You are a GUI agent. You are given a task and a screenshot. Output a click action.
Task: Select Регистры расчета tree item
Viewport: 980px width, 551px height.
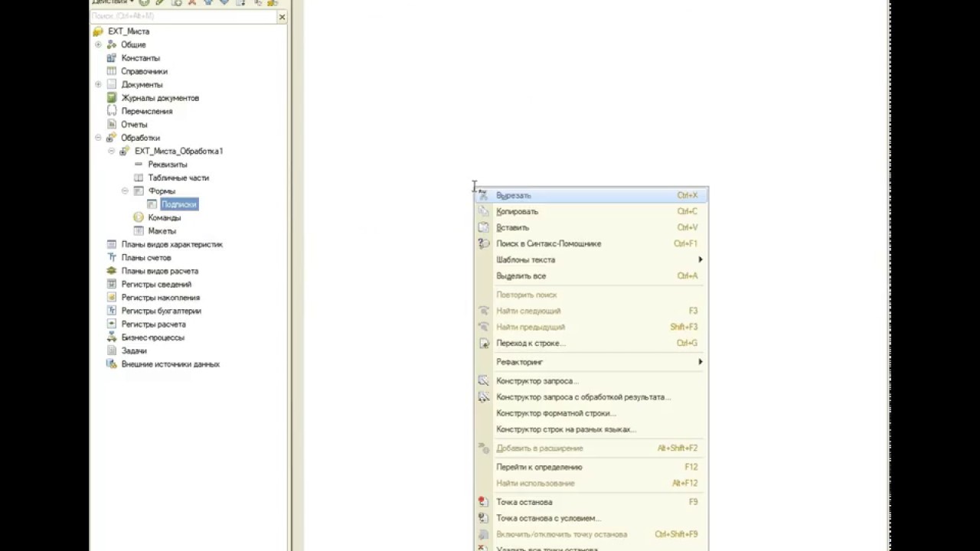pyautogui.click(x=153, y=324)
